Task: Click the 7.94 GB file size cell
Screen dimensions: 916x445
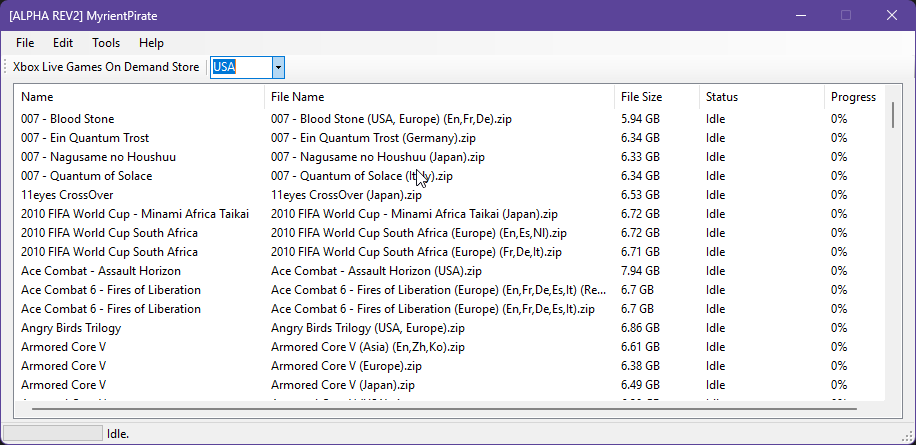Action: 640,271
